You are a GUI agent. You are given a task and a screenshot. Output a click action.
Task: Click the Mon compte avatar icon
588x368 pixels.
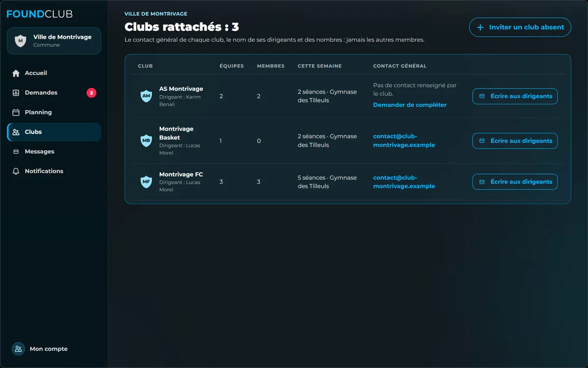18,349
